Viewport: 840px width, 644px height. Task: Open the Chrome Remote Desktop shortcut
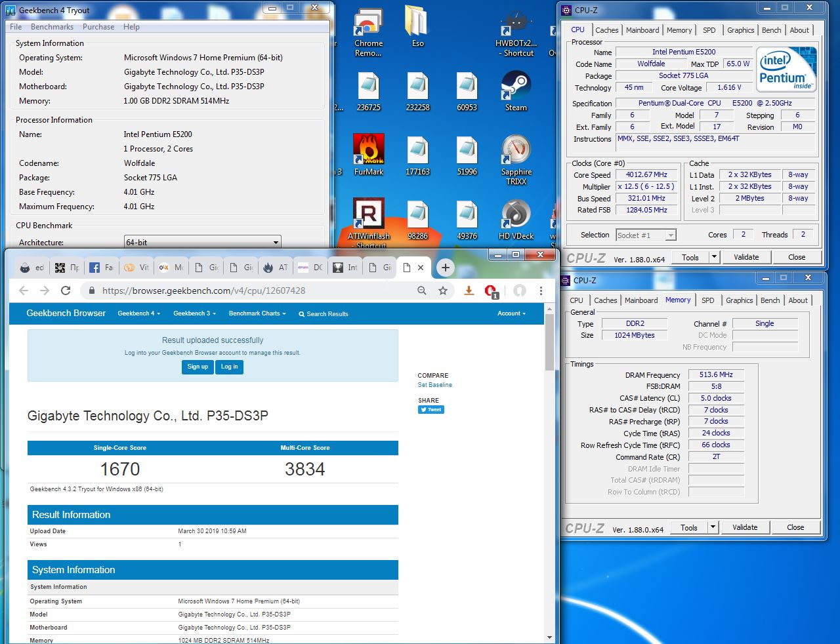tap(368, 33)
